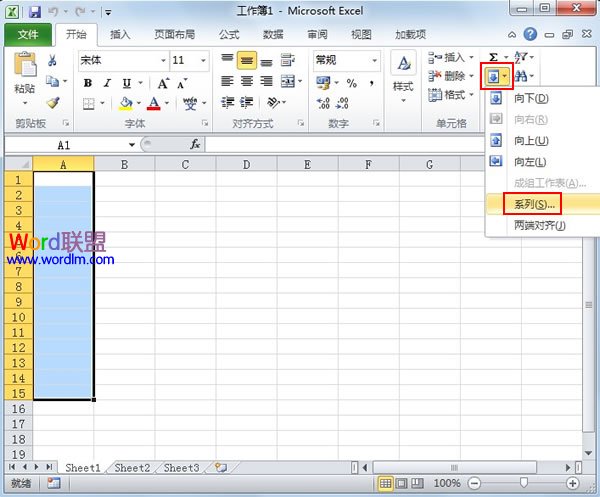Toggle Italic formatting
The height and width of the screenshot is (497, 600).
tap(108, 82)
